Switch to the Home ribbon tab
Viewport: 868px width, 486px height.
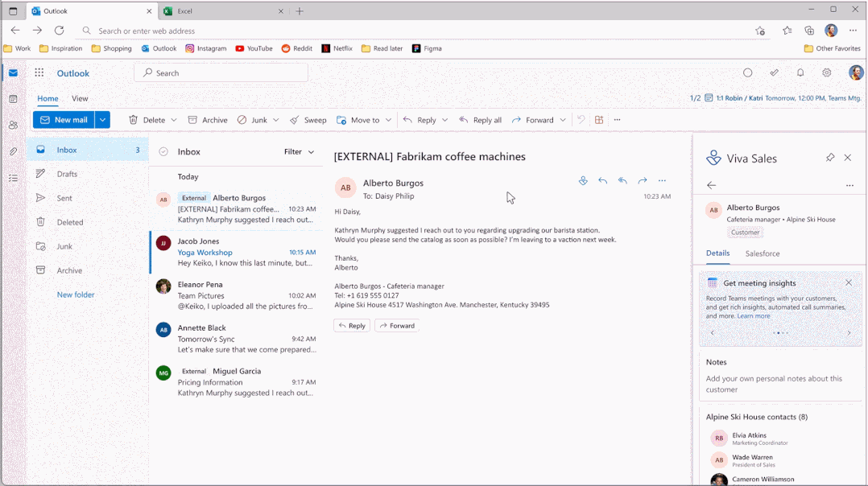[48, 98]
